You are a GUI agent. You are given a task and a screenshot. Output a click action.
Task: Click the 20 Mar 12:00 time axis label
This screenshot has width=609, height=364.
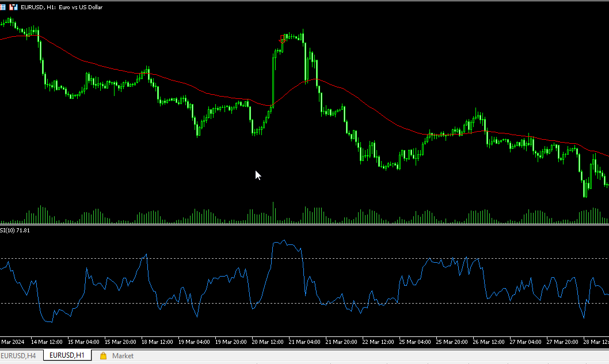[x=268, y=342]
